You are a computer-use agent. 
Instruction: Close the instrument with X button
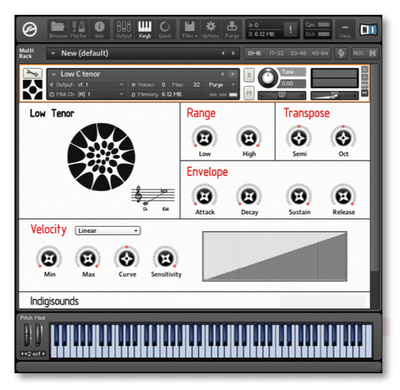coord(365,69)
